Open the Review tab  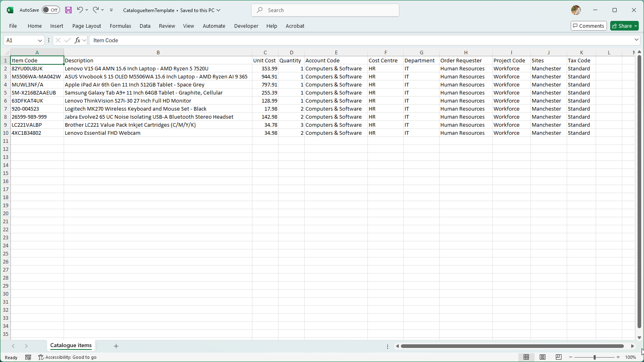pos(167,26)
